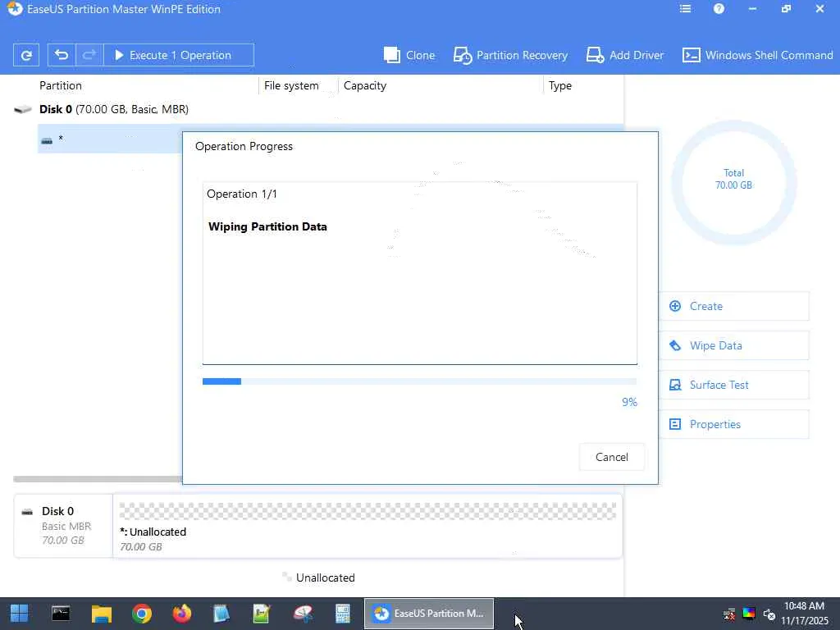Select Disk 0 Basic MBR block in disk map
This screenshot has height=630, width=840.
tap(63, 526)
